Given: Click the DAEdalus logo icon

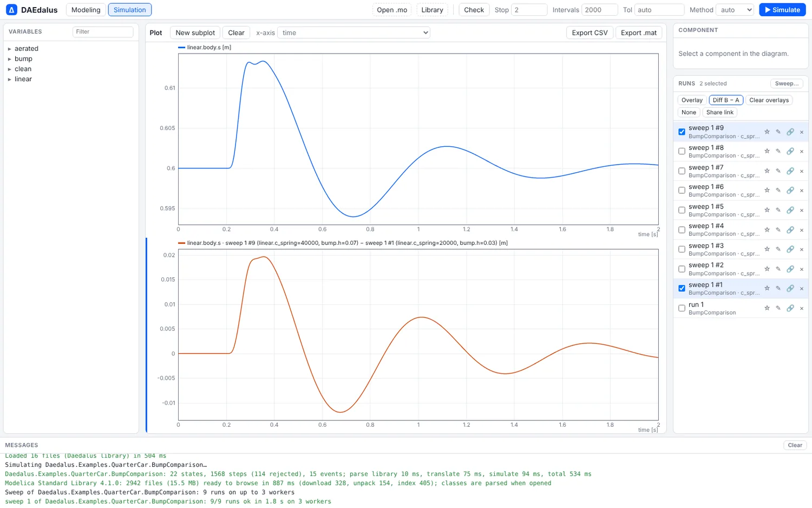Looking at the screenshot, I should click(x=11, y=10).
